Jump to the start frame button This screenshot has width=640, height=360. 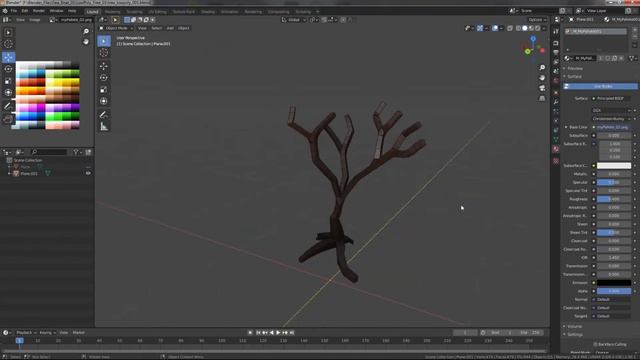coord(258,333)
